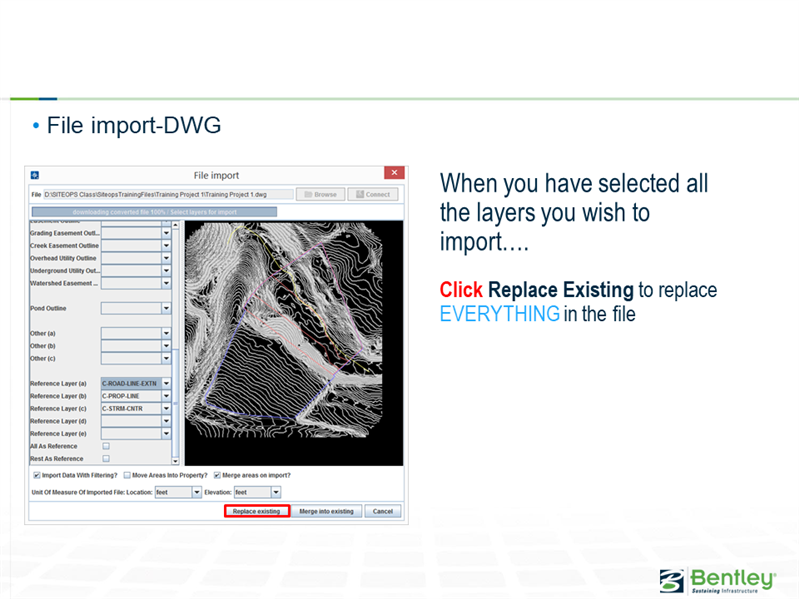799x599 pixels.
Task: Click the Merge into existing button
Action: point(326,511)
